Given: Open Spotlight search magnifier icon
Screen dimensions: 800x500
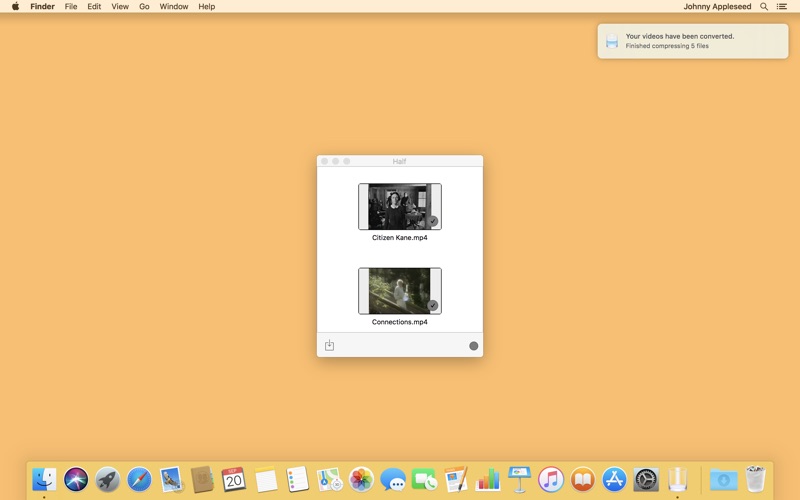Looking at the screenshot, I should 764,7.
